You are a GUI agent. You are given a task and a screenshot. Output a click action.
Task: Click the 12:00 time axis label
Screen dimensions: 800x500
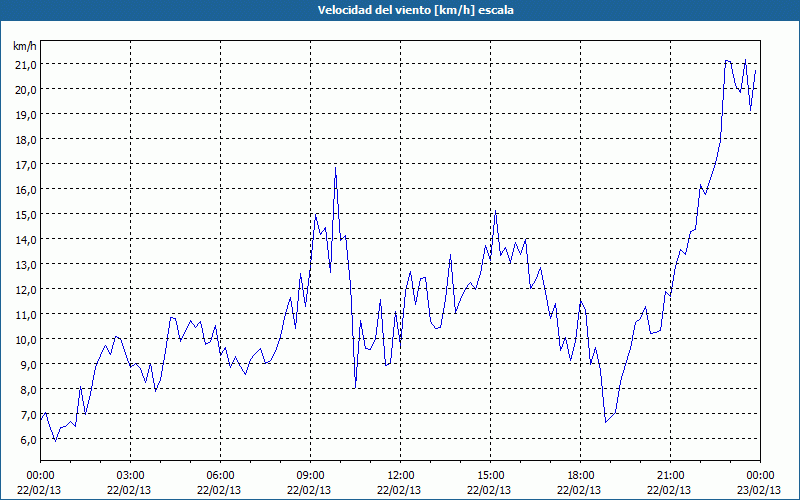[x=401, y=476]
